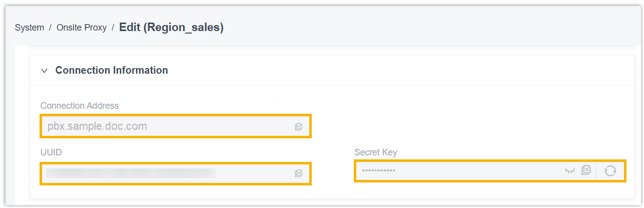Regenerate the Secret Key
Screen dimensions: 644x208
click(x=610, y=171)
